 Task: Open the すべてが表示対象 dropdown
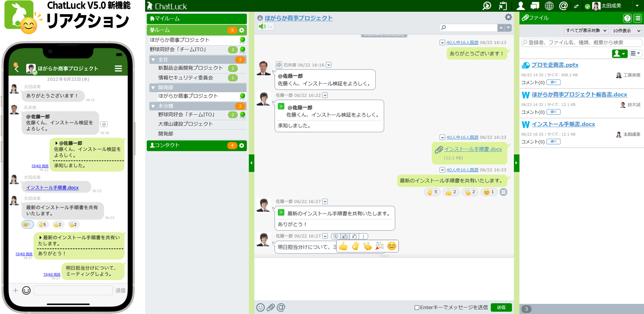[x=586, y=30]
